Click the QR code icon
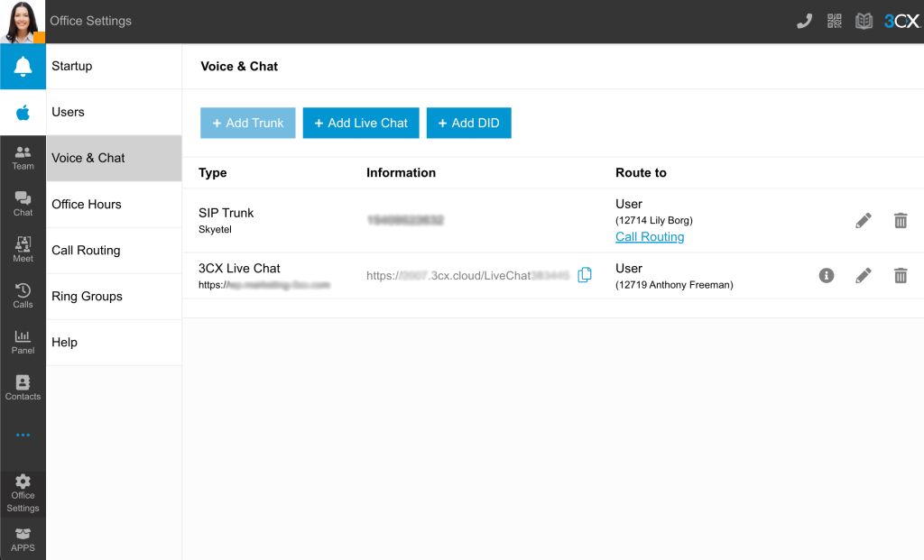Viewport: 924px width, 560px height. tap(834, 20)
